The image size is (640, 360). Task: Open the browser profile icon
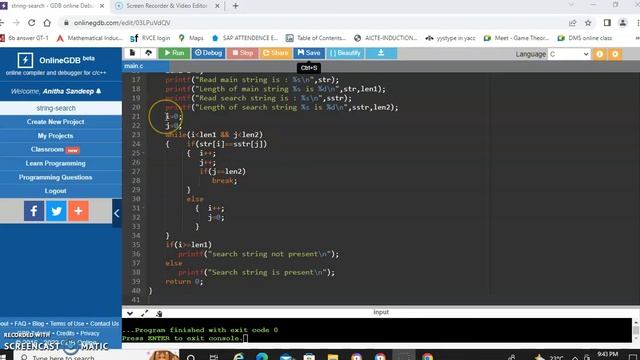(623, 23)
